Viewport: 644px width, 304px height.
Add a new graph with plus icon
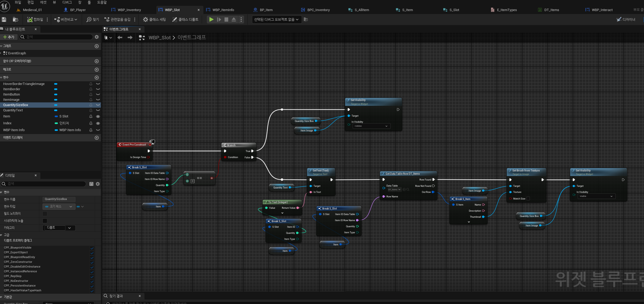click(x=97, y=46)
